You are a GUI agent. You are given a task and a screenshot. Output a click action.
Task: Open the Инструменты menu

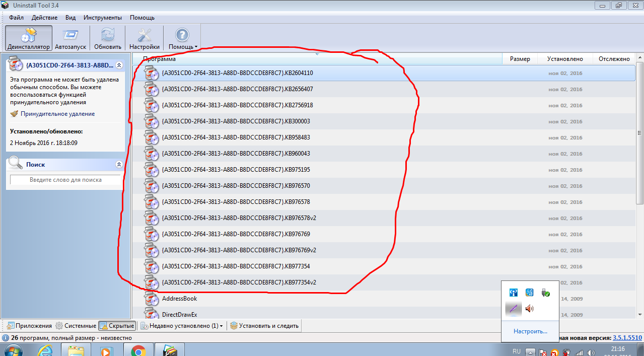103,18
